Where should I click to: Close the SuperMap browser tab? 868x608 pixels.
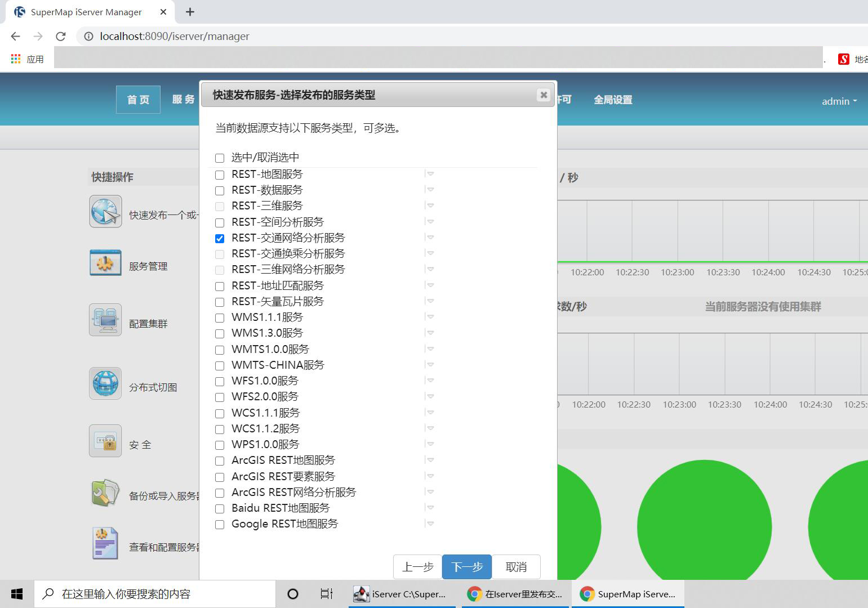[163, 12]
